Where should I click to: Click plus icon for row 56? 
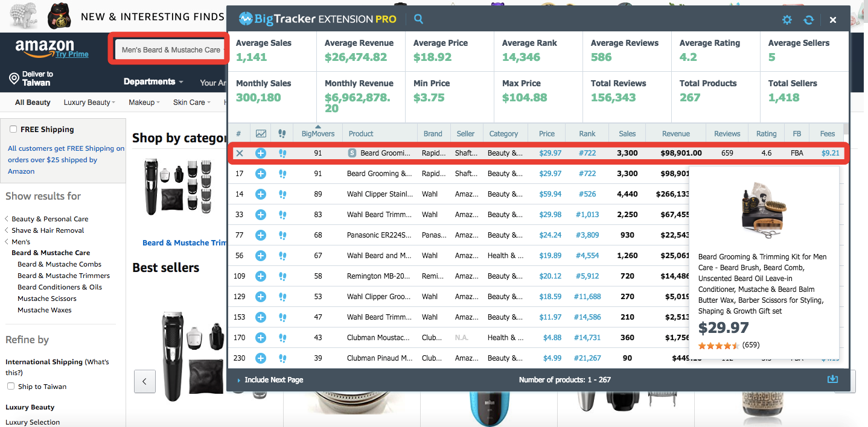click(261, 256)
